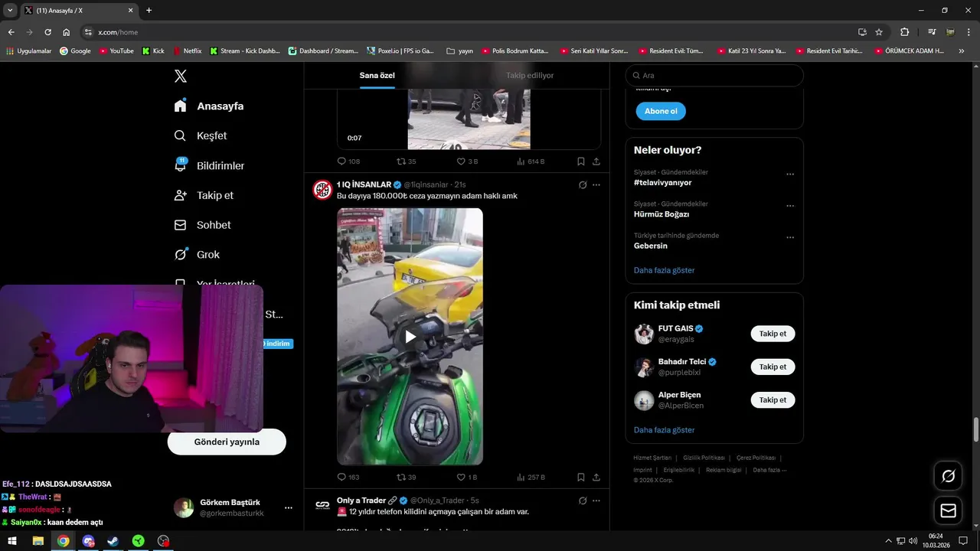
Task: Open browser tab search dropdown
Action: [x=9, y=11]
